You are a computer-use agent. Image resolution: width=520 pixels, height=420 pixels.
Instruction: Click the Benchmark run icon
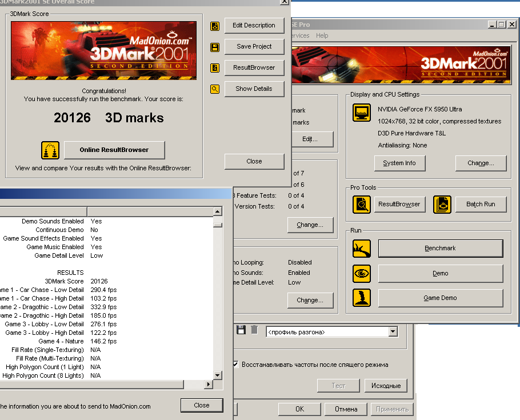point(362,249)
